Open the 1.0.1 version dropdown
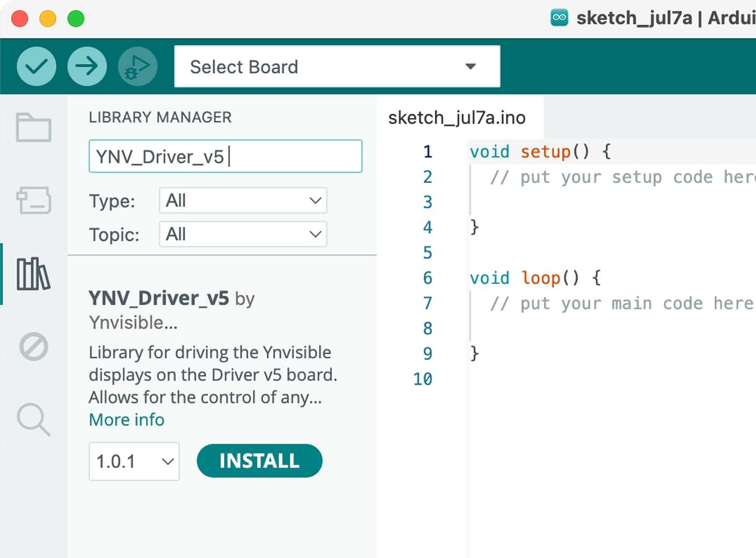Screen dimensions: 756x558 134,461
